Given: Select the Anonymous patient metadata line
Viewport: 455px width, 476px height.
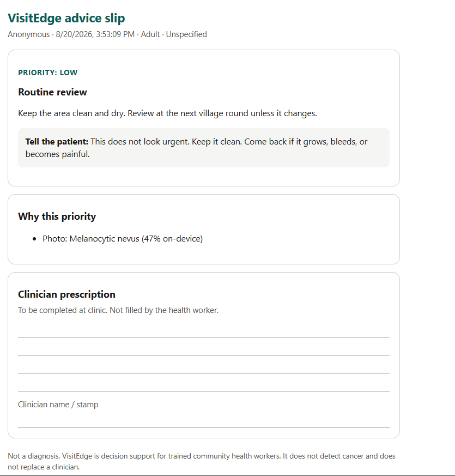Looking at the screenshot, I should click(107, 34).
